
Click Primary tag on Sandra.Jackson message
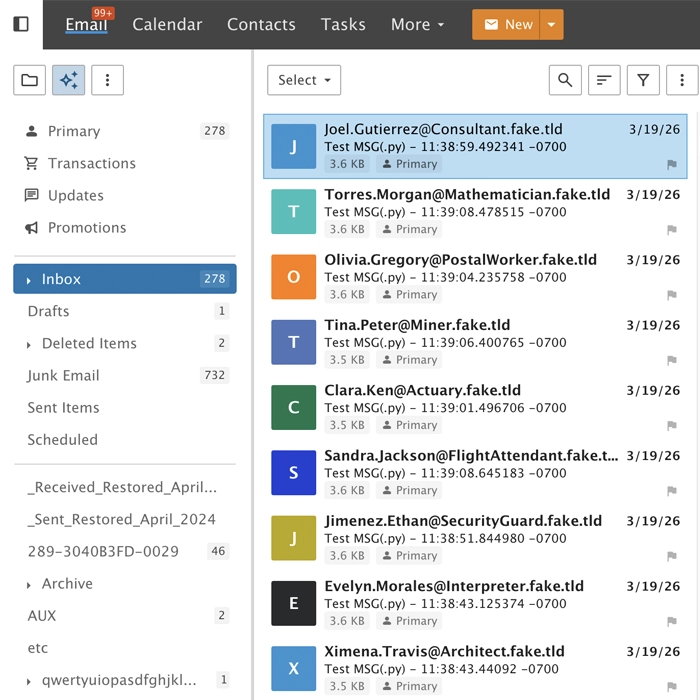(x=409, y=491)
